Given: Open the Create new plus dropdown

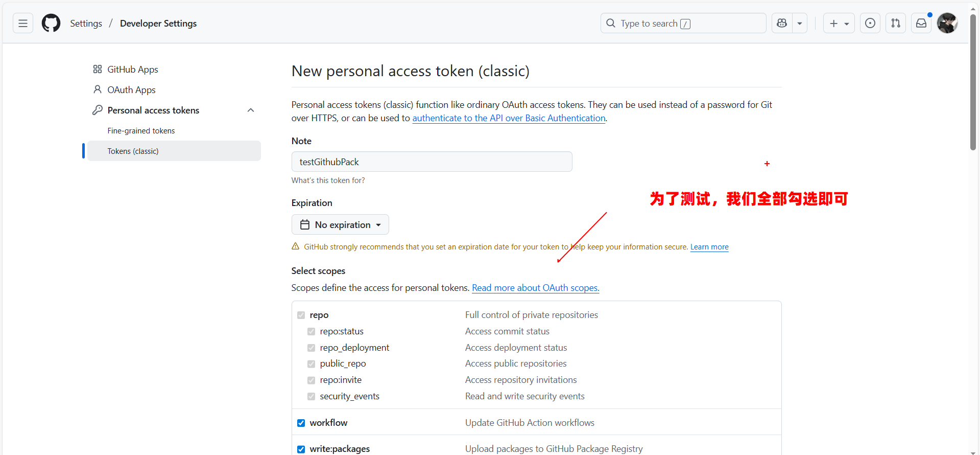Looking at the screenshot, I should [839, 24].
